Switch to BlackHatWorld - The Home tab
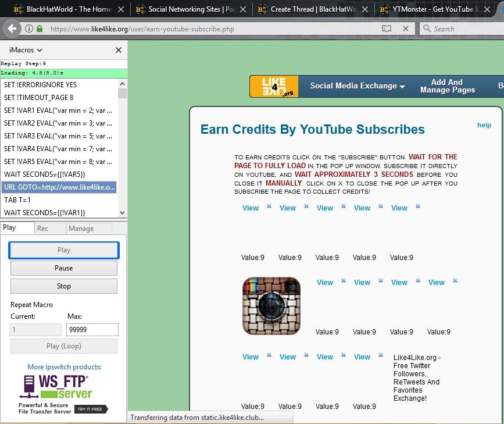 (69, 9)
